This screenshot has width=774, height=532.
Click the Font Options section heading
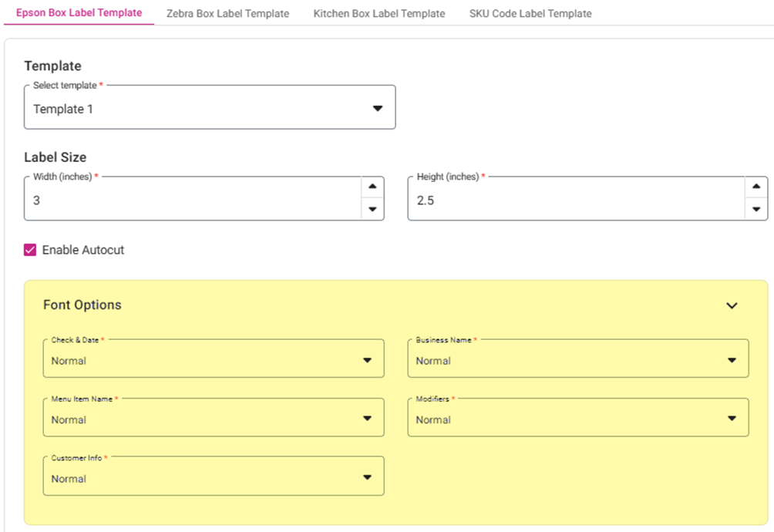[x=82, y=305]
